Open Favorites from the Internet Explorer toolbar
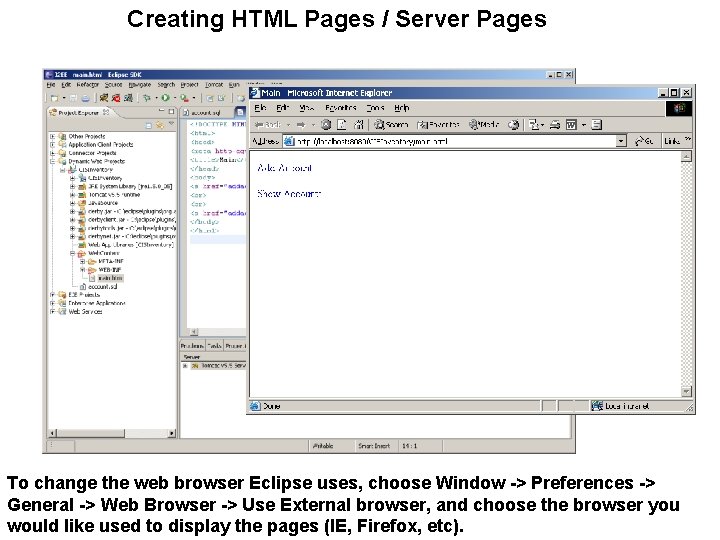 439,124
